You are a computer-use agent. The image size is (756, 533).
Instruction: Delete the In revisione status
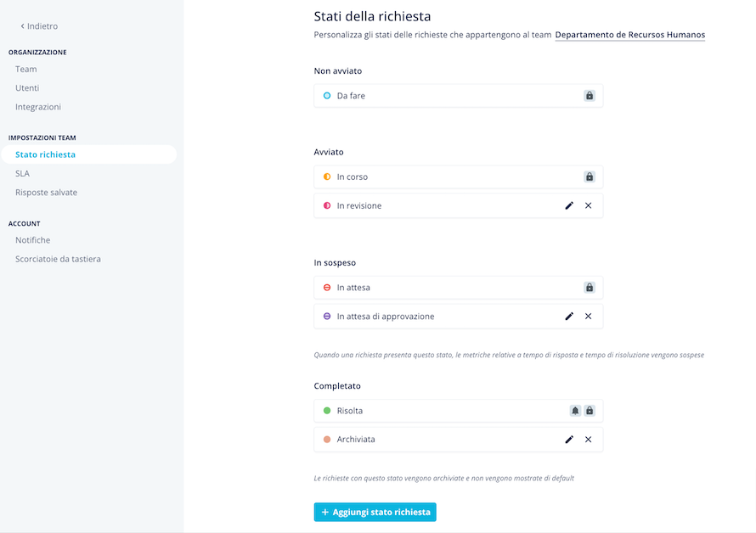coord(588,205)
